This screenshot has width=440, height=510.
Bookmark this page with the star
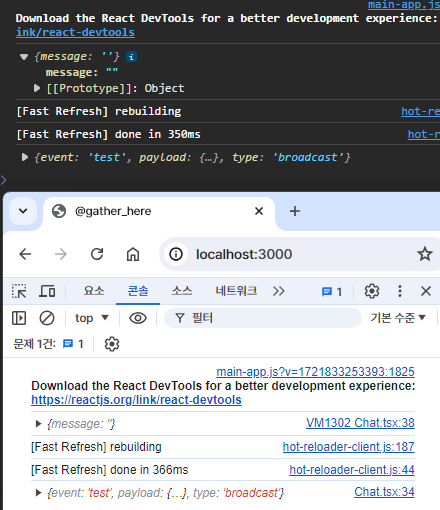(x=425, y=254)
